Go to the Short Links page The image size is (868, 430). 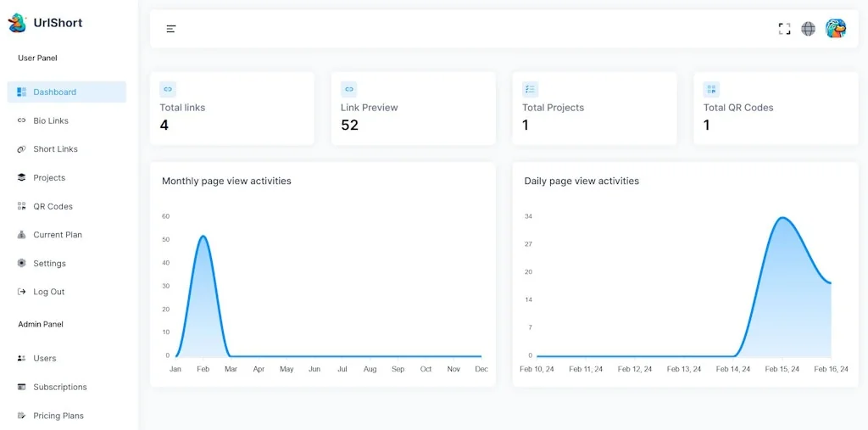(x=55, y=149)
